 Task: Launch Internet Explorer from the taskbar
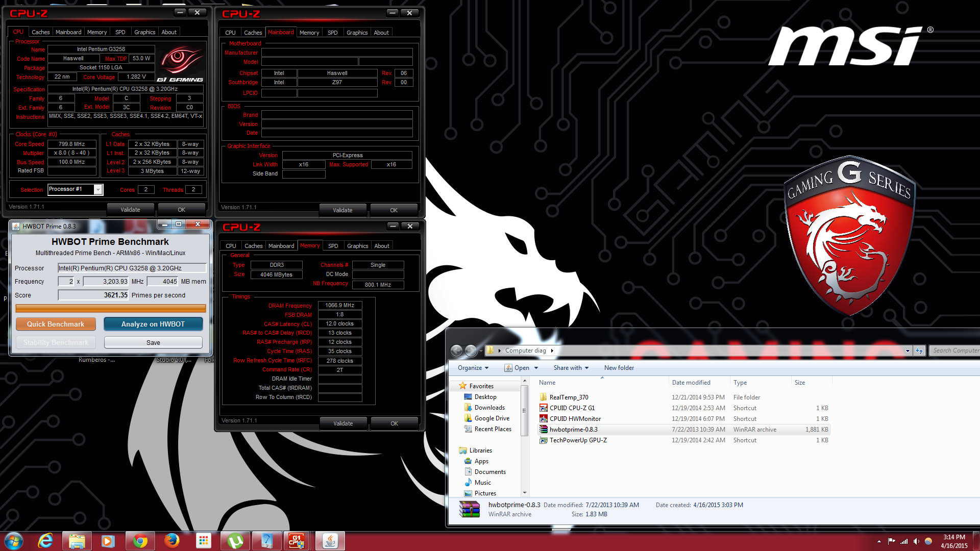(45, 541)
